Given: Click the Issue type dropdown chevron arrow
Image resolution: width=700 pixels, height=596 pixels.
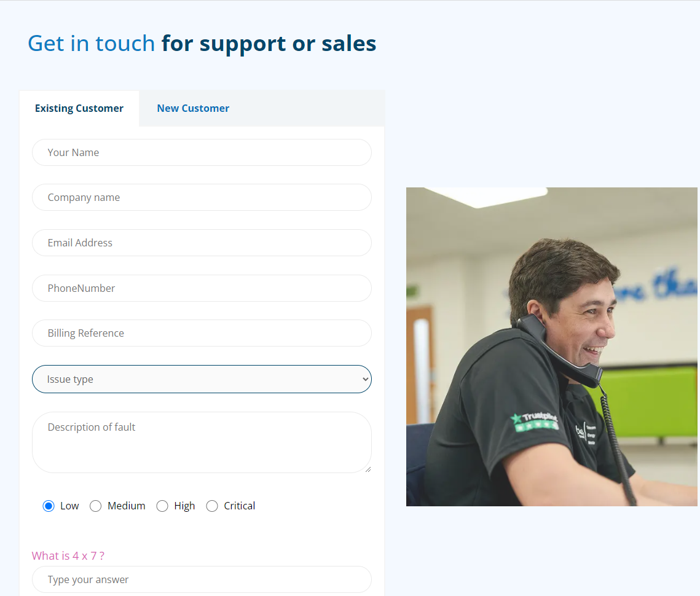Looking at the screenshot, I should click(x=365, y=380).
